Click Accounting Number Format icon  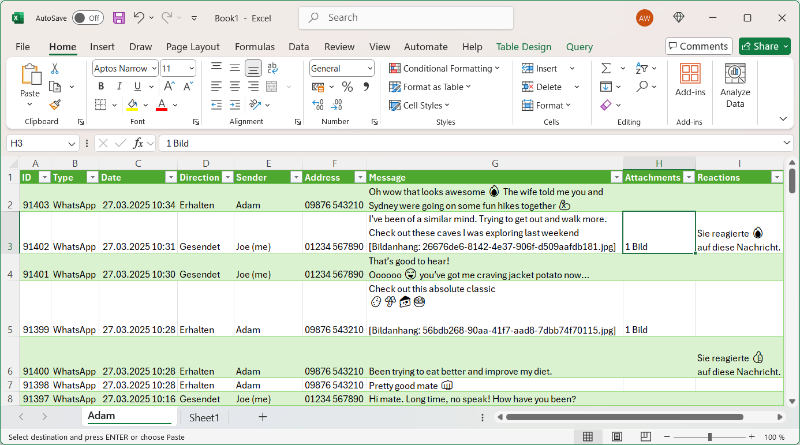pyautogui.click(x=318, y=87)
